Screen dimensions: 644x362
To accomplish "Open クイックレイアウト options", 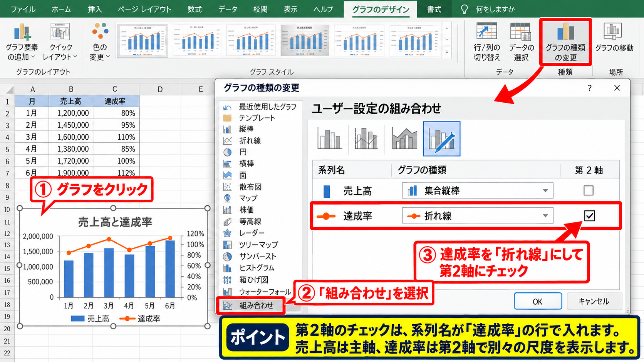I will tap(60, 42).
